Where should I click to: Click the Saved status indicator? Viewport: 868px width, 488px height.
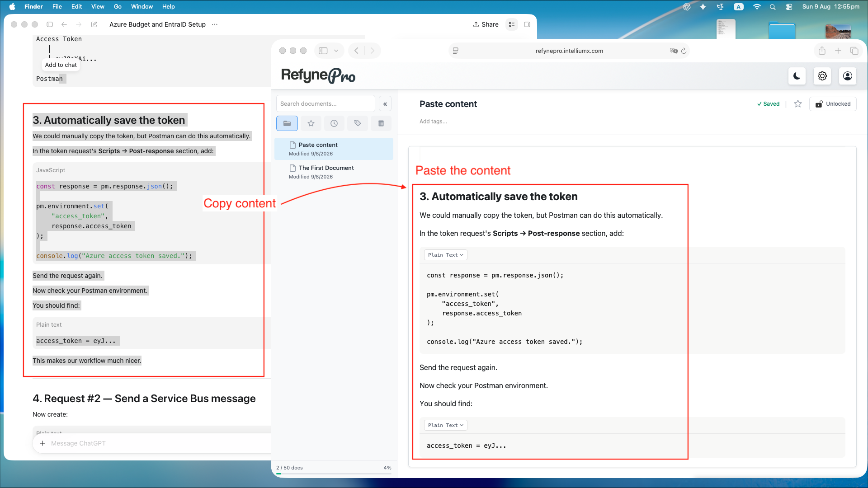tap(769, 104)
